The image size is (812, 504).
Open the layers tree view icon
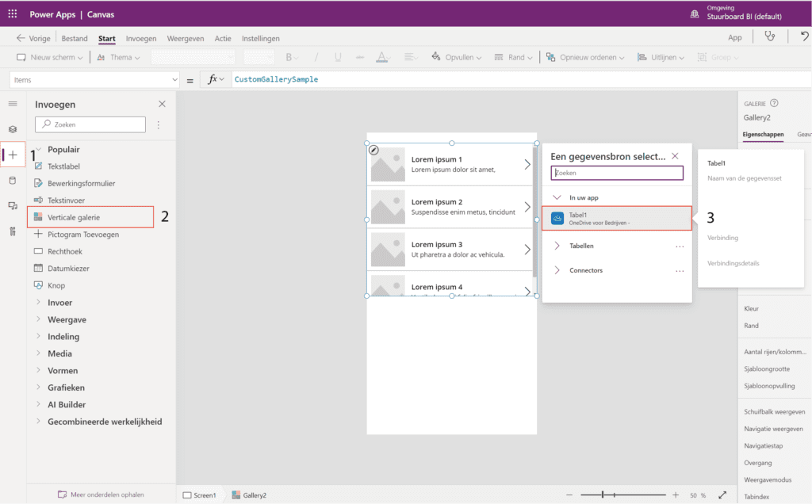(13, 129)
